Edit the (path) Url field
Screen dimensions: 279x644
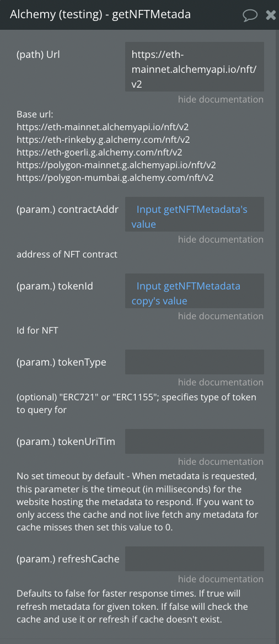194,67
